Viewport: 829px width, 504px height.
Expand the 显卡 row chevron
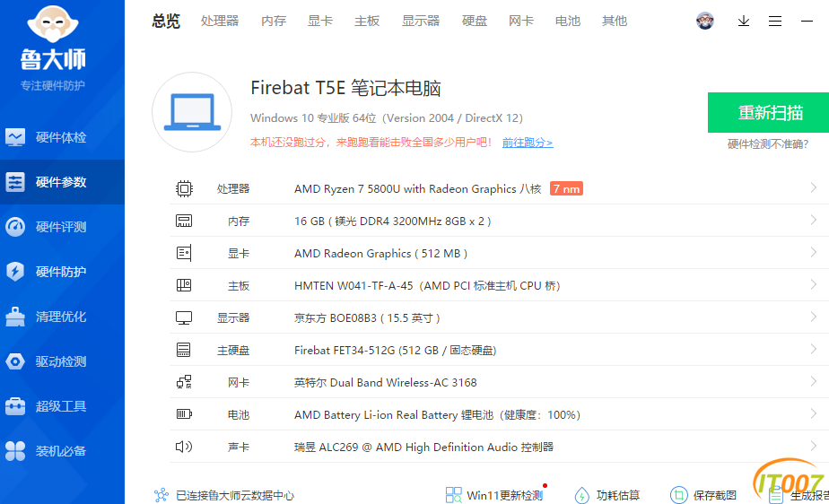[813, 253]
